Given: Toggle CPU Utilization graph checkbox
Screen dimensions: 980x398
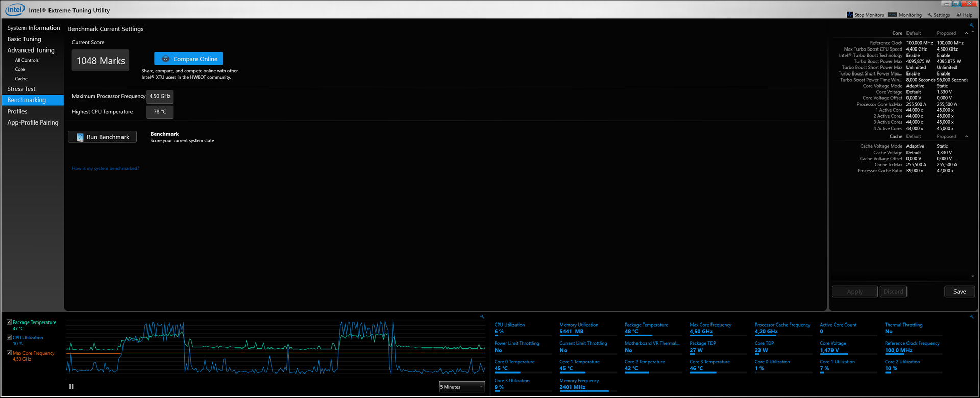Looking at the screenshot, I should coord(9,337).
